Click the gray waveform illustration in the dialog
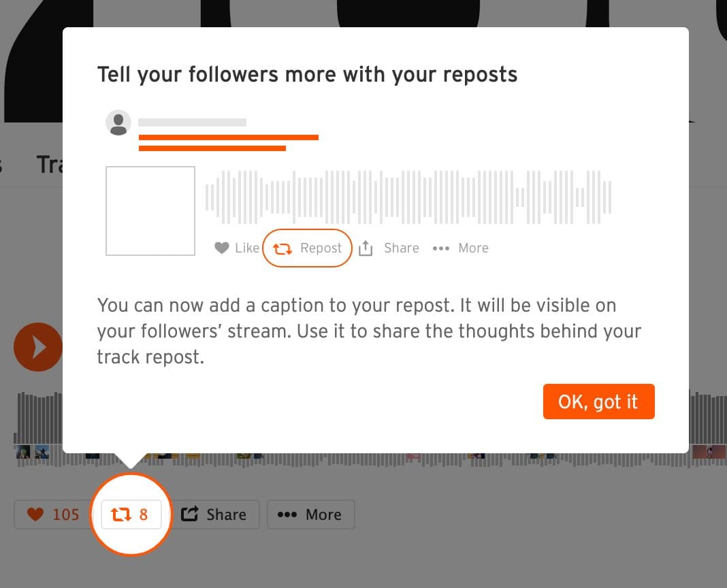The image size is (727, 588). [x=408, y=197]
